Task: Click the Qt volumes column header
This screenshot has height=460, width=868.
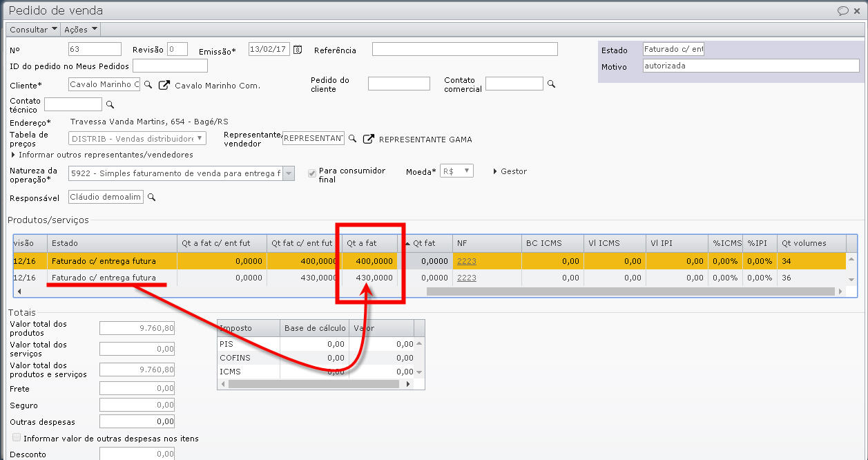Action: tap(811, 243)
